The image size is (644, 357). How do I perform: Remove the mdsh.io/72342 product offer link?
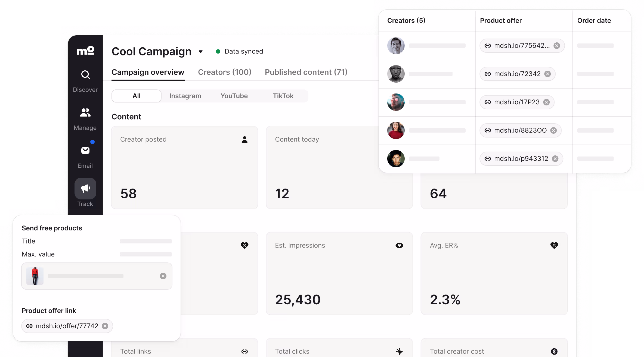click(x=547, y=74)
